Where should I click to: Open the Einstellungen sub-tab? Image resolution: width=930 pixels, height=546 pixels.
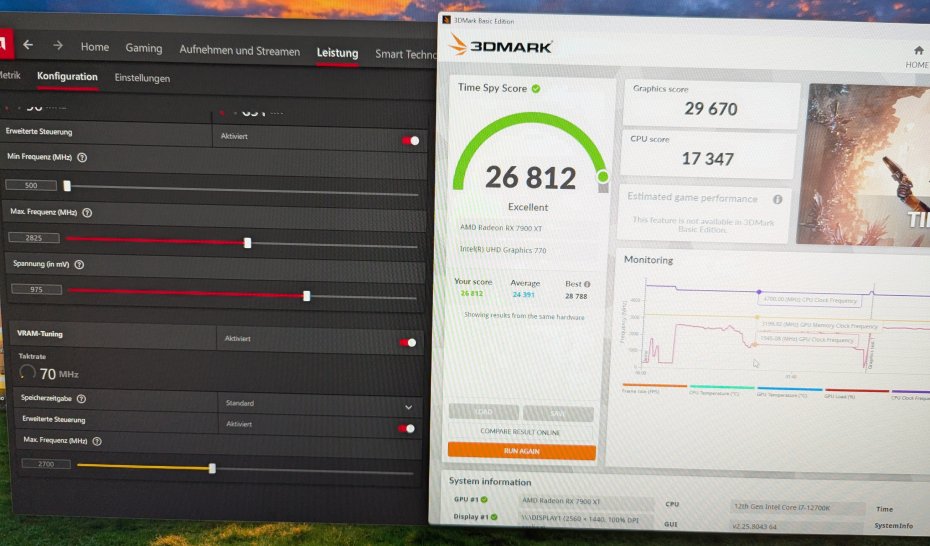pos(142,78)
